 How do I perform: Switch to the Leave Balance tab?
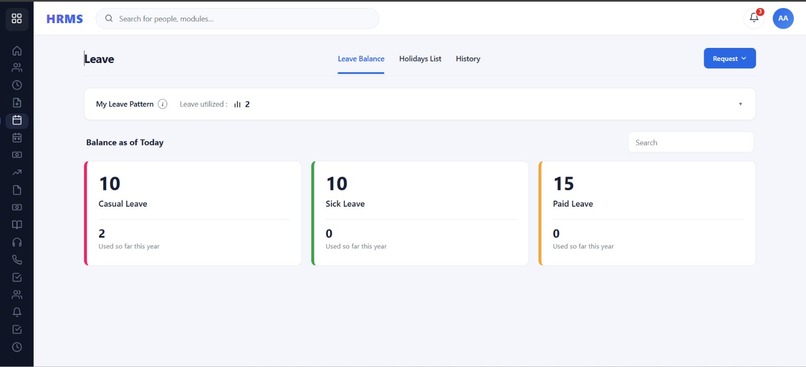click(x=361, y=59)
